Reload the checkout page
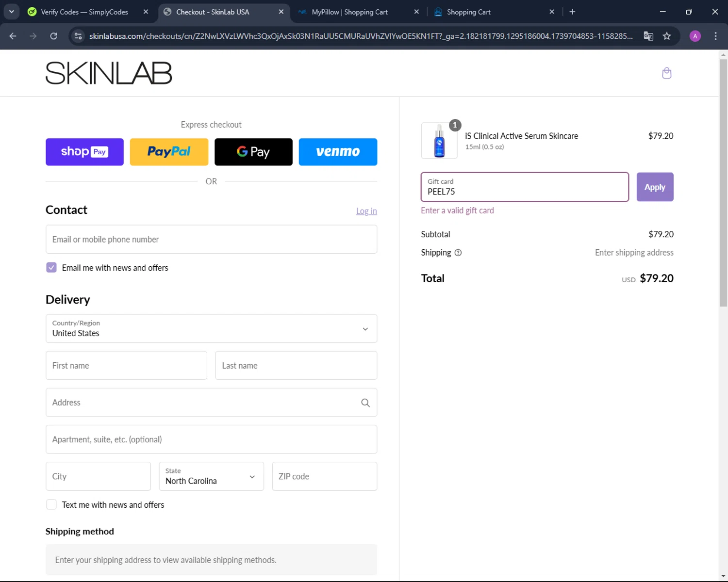The image size is (728, 582). coord(54,36)
